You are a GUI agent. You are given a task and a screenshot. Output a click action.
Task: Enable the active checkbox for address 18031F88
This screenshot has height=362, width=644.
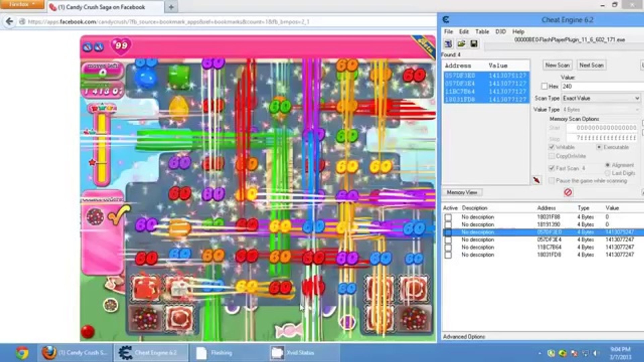pos(448,217)
